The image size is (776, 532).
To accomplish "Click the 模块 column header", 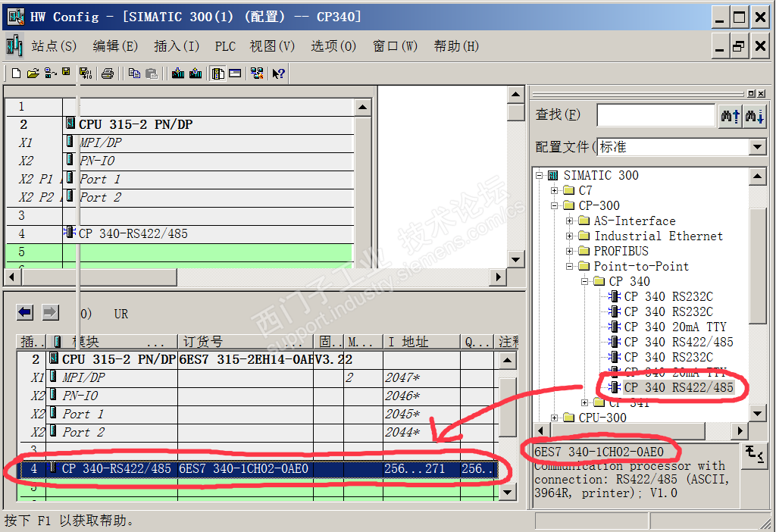I will (112, 342).
